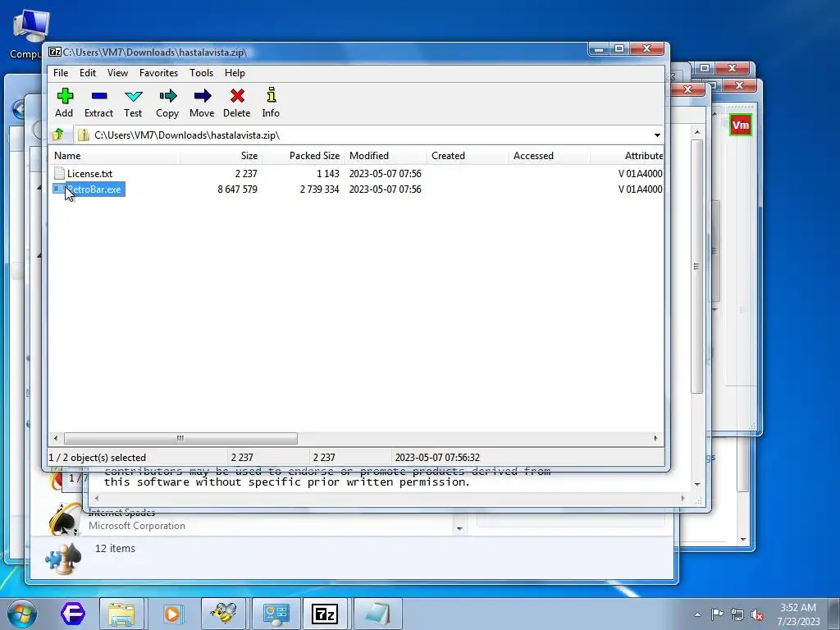
Task: Click the Notepad taskbar icon
Action: (x=377, y=614)
